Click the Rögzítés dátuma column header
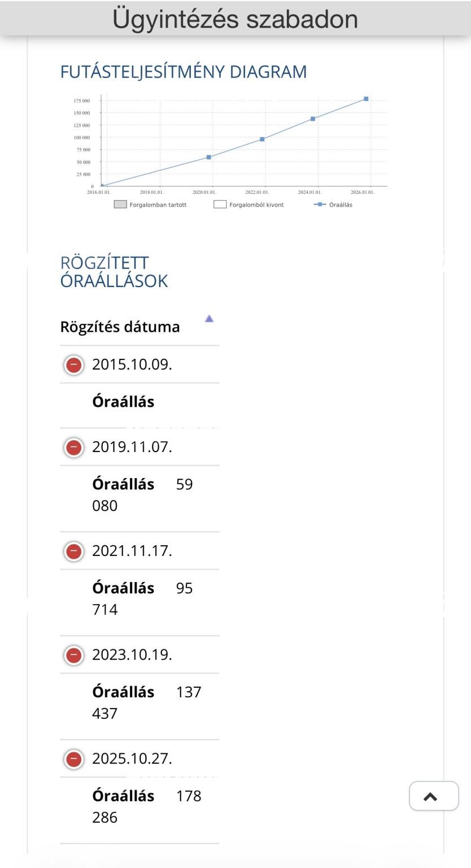The width and height of the screenshot is (471, 868). pyautogui.click(x=120, y=327)
